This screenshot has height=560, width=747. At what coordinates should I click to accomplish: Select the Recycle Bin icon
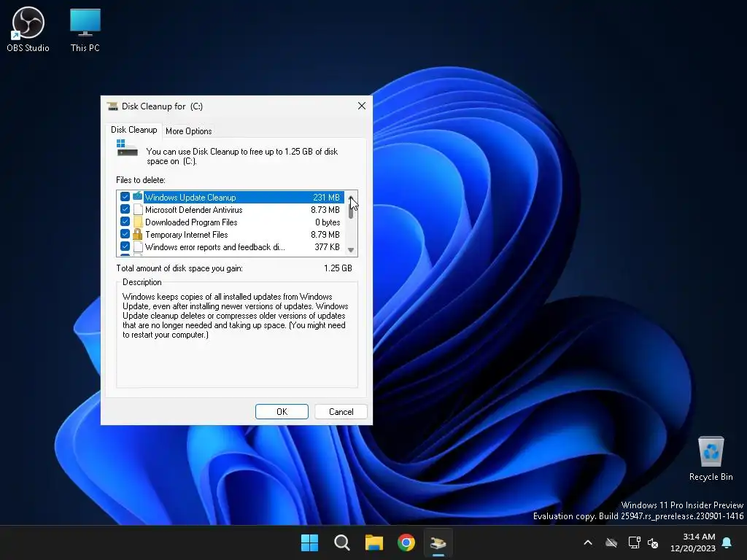711,458
